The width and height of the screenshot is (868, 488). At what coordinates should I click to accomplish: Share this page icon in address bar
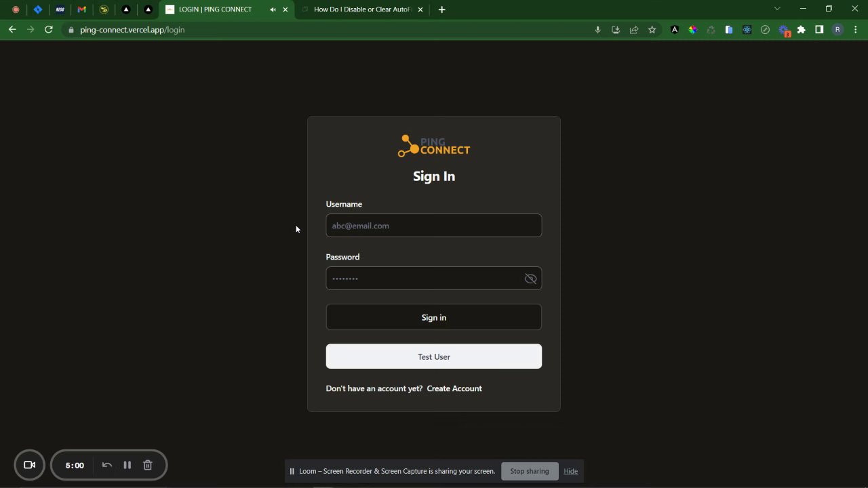pyautogui.click(x=634, y=30)
